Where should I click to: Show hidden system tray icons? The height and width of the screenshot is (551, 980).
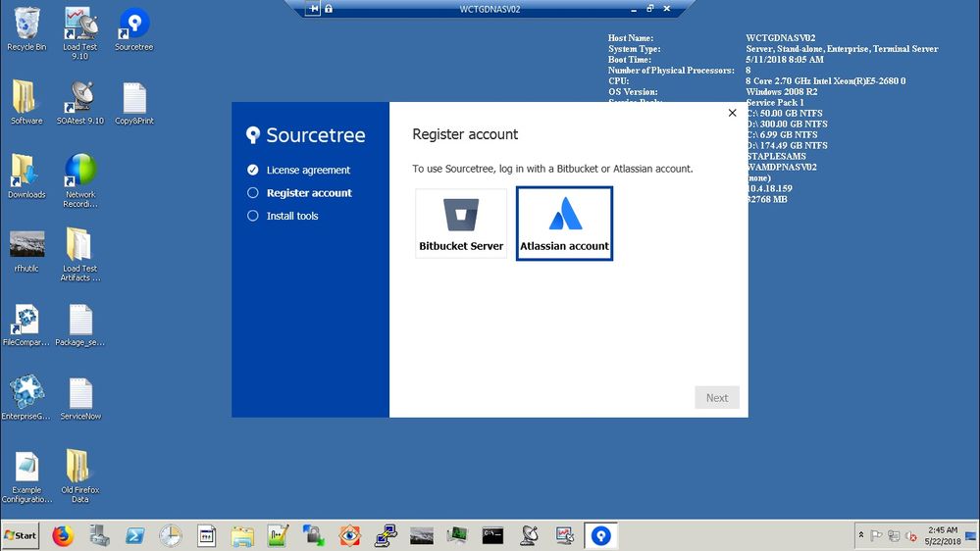[x=860, y=535]
